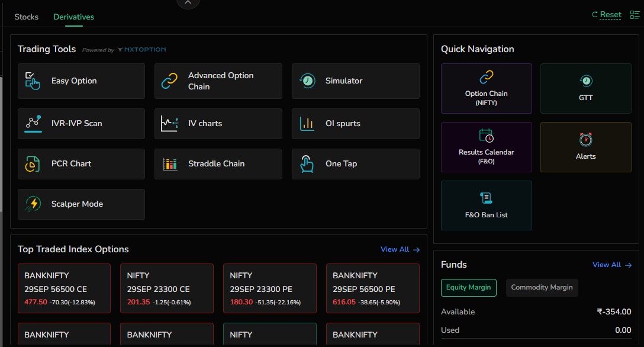Open the Results Calendar icon
The image size is (644, 347).
[487, 136]
